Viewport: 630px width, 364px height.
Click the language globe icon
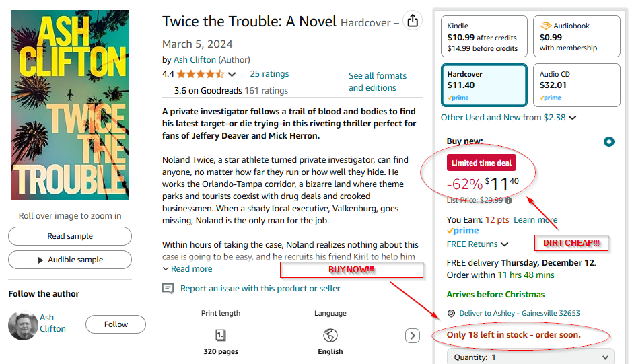[x=330, y=335]
